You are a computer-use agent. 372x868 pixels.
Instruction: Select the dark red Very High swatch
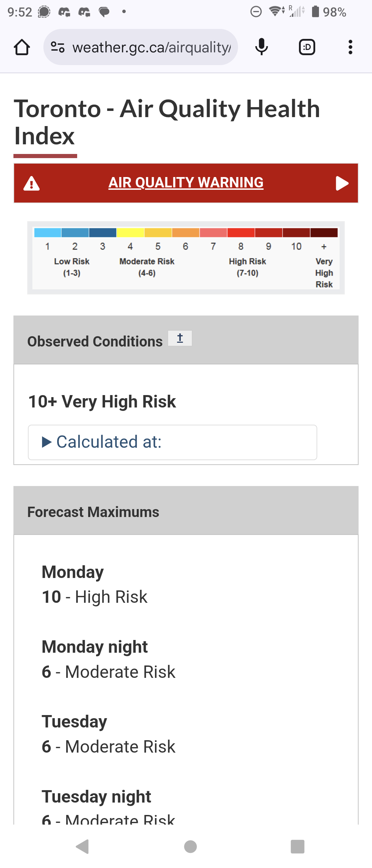pyautogui.click(x=324, y=232)
